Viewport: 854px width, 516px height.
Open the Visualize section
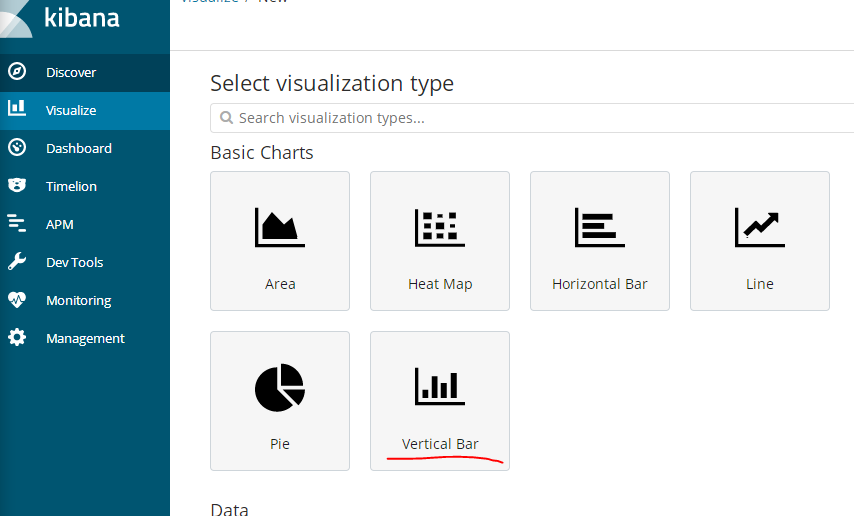click(85, 111)
